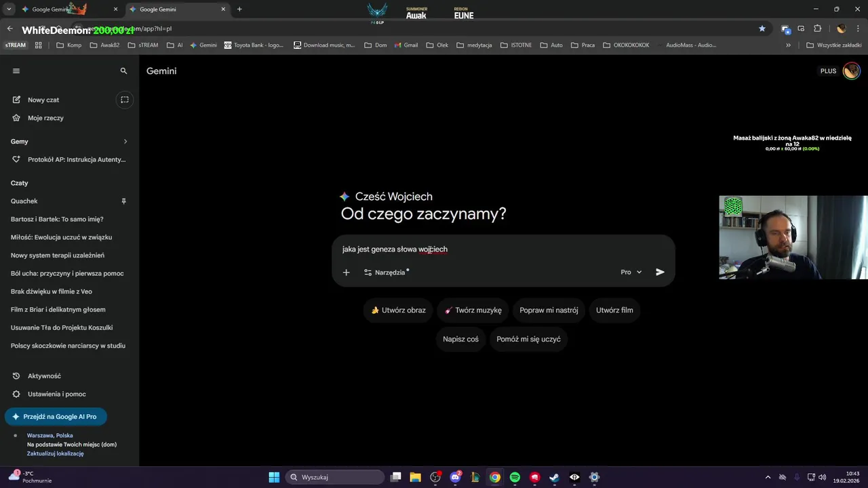Screen dimensions: 868x488
Task: Open the Komp bookmarks folder
Action: 68,45
